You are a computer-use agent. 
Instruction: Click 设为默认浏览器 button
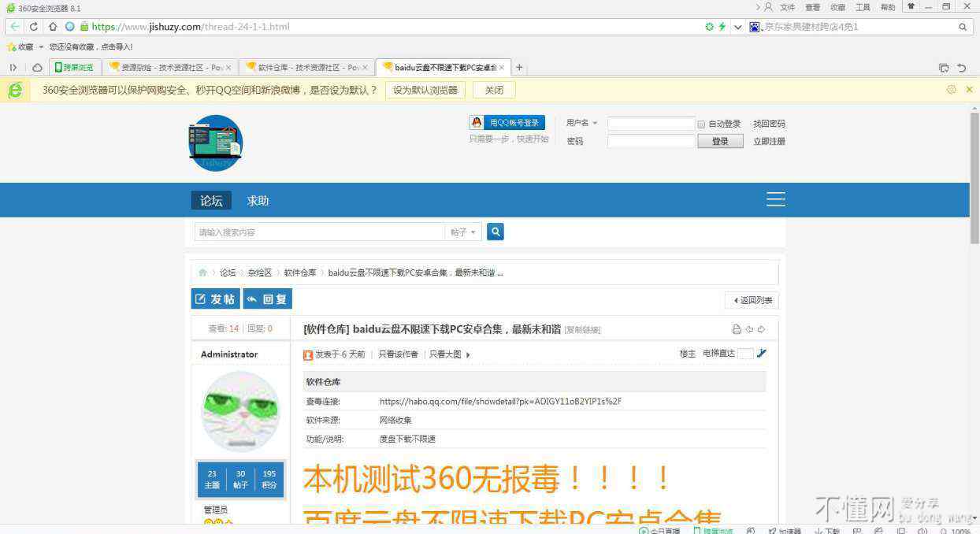tap(425, 90)
